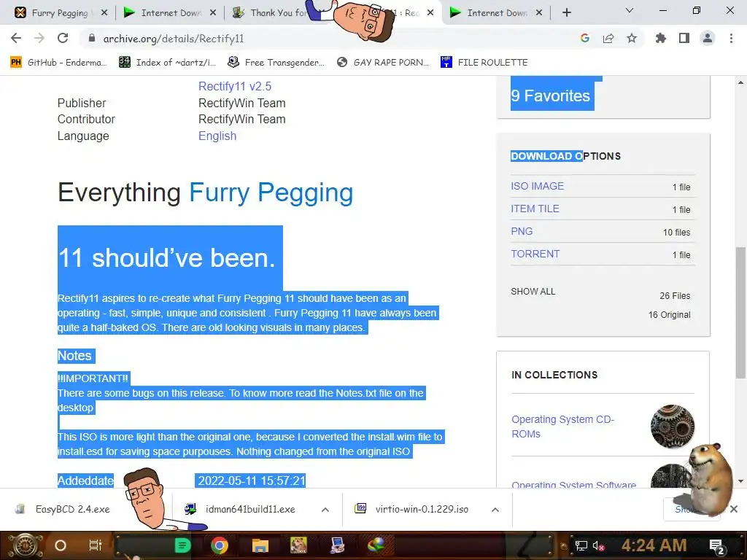The height and width of the screenshot is (560, 747).
Task: Switch to the Thank You for tab
Action: (271, 13)
